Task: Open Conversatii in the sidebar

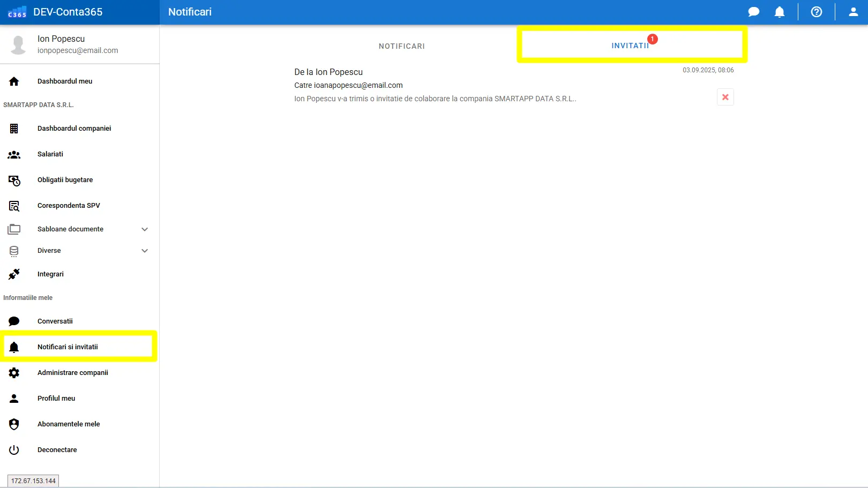Action: pyautogui.click(x=55, y=321)
